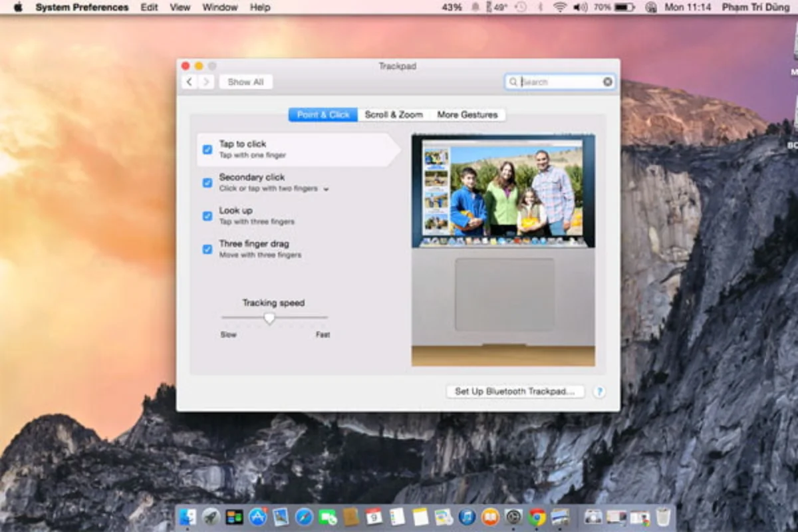Open Trash in the dock

point(663,517)
